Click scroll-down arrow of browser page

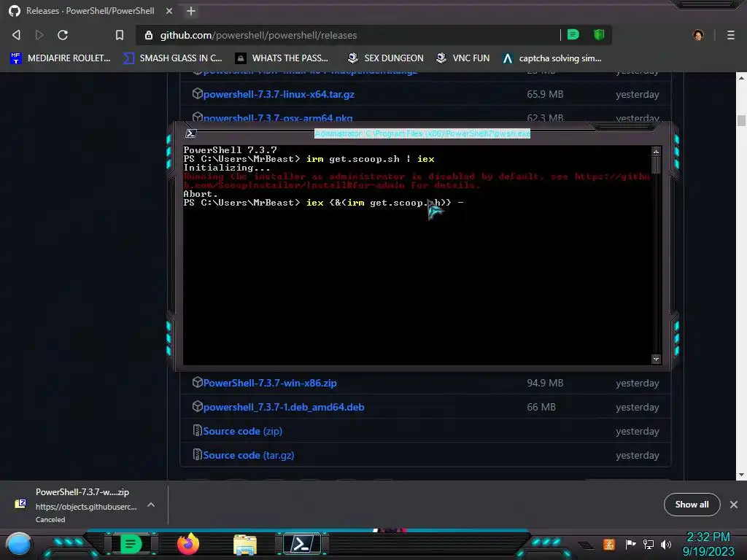pos(741,475)
